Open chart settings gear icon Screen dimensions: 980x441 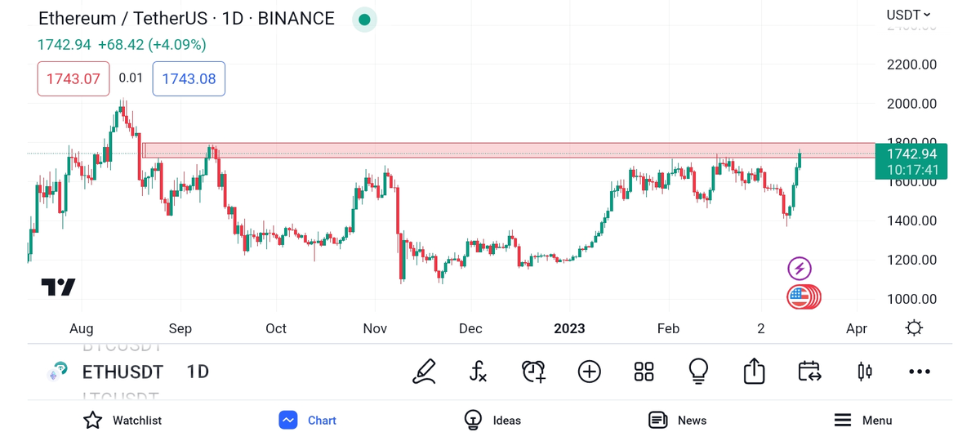pyautogui.click(x=914, y=328)
